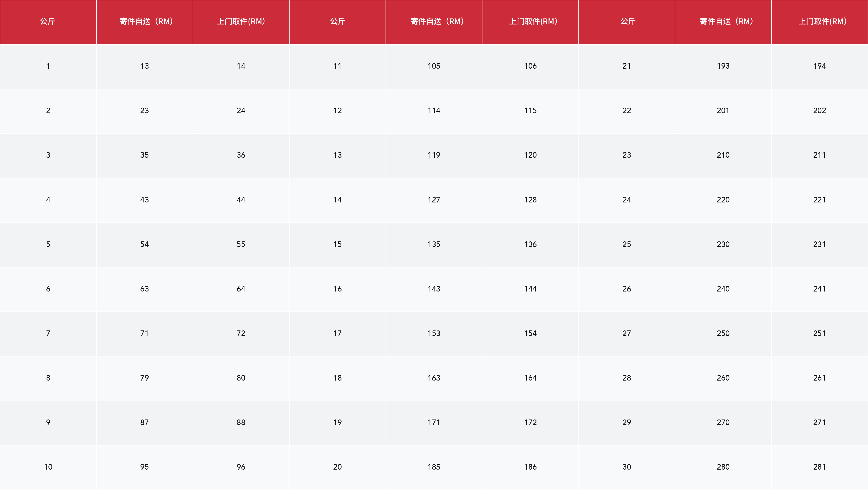
Task: Select the cell showing 105
Action: 434,66
